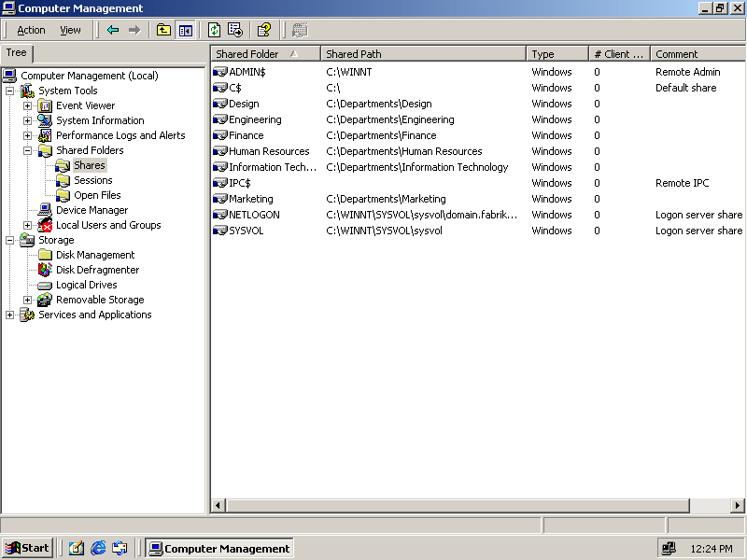Click the Refresh toolbar icon
Viewport: 747px width, 560px height.
click(215, 30)
